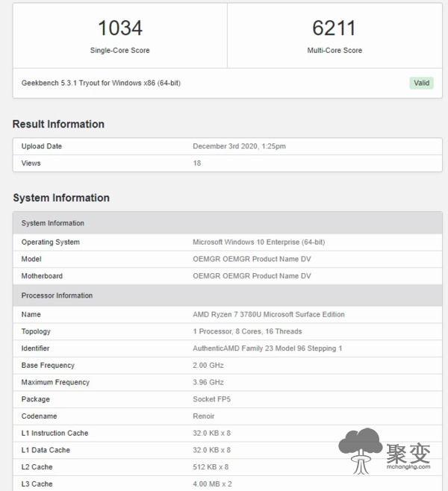Select the OEMGR value in Motherboard row
448x491 pixels.
252,276
